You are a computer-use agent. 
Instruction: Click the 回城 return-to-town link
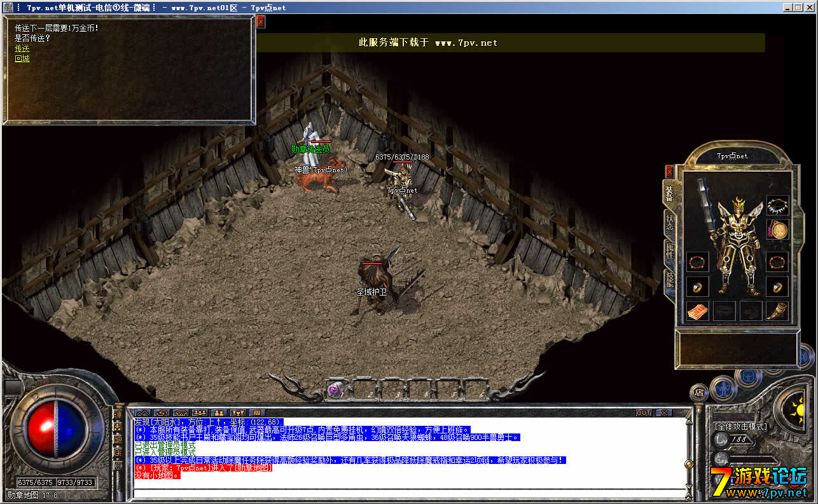pos(22,58)
